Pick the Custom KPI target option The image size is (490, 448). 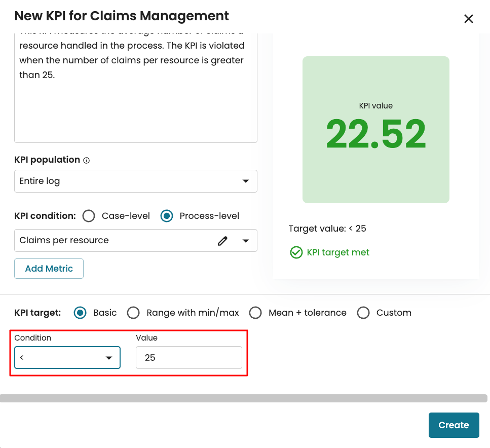tap(363, 313)
